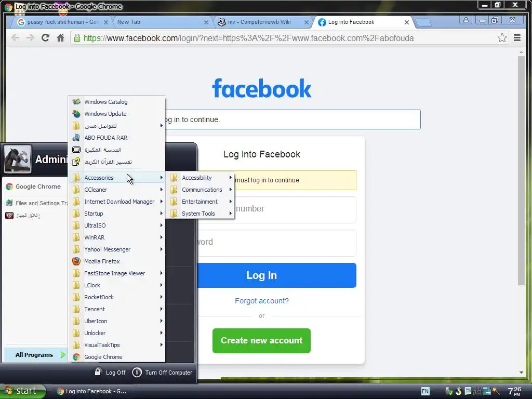The height and width of the screenshot is (399, 532).
Task: Close the New Tab tab
Action: point(206,22)
